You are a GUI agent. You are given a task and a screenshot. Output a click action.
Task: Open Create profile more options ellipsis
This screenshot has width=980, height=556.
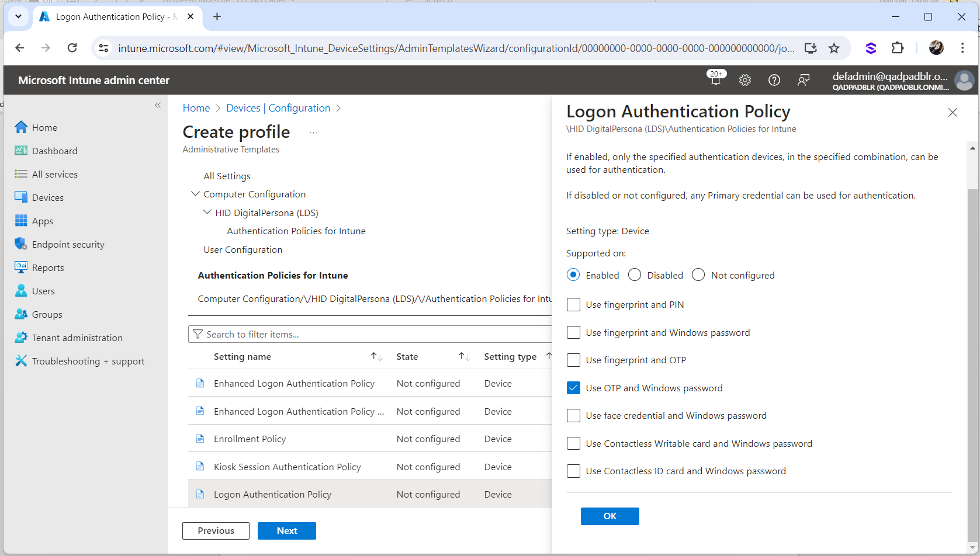click(313, 133)
